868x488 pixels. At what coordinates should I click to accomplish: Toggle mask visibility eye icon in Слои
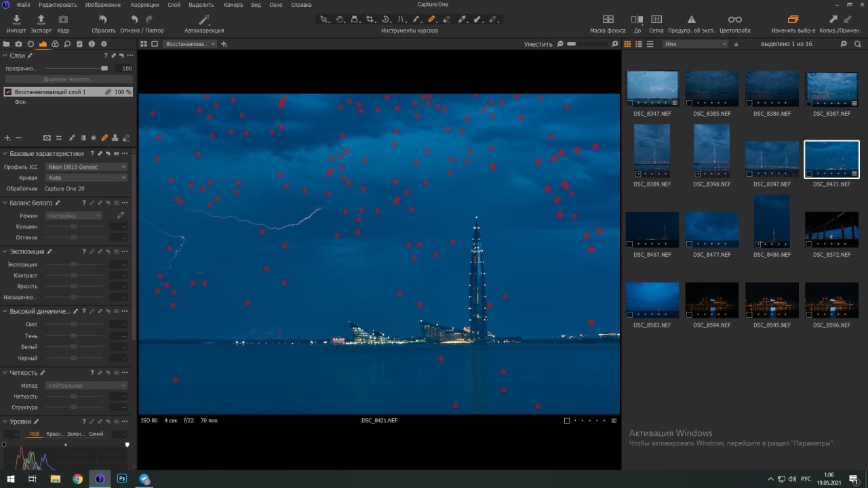(47, 138)
